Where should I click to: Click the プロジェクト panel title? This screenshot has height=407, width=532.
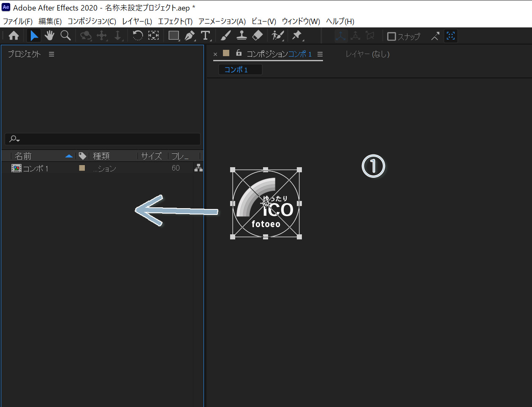24,54
